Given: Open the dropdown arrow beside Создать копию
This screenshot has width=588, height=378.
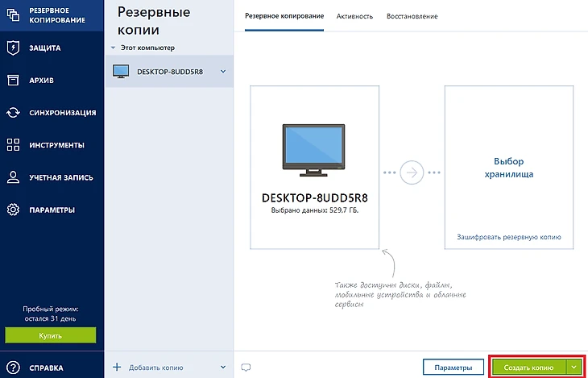Looking at the screenshot, I should 574,367.
